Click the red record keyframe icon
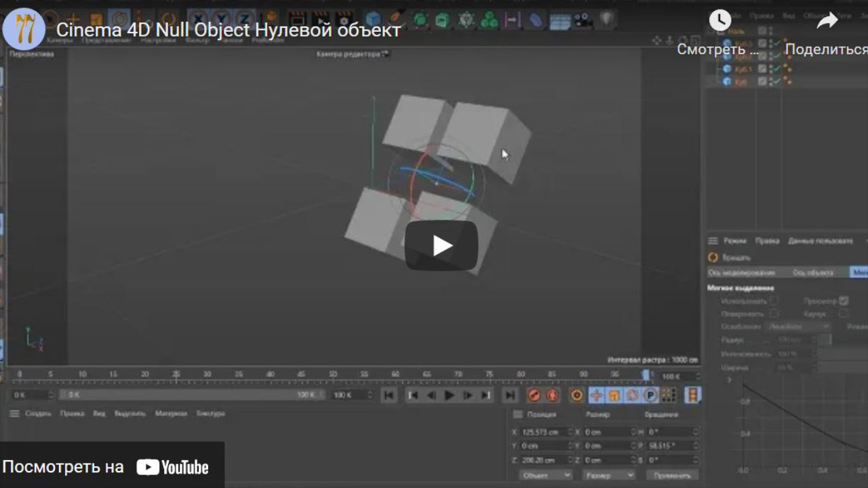Viewport: 868px width, 488px height. click(534, 395)
